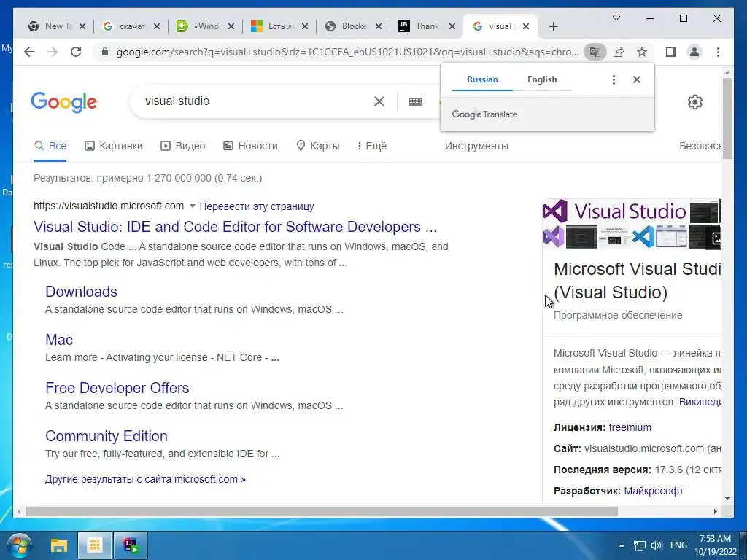This screenshot has height=560, width=747.
Task: Open Другие результаты с сайта microsoft.com
Action: click(145, 479)
